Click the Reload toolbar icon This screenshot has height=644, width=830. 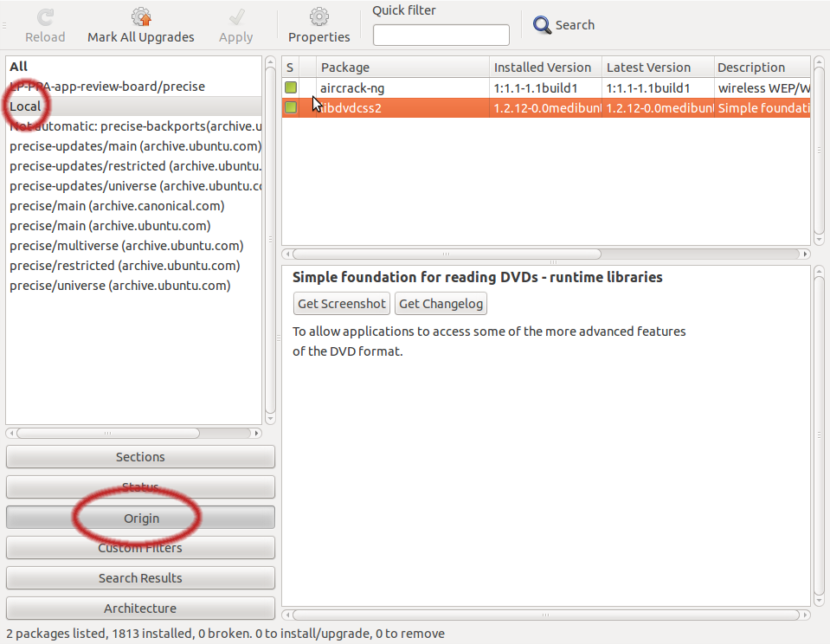click(45, 17)
